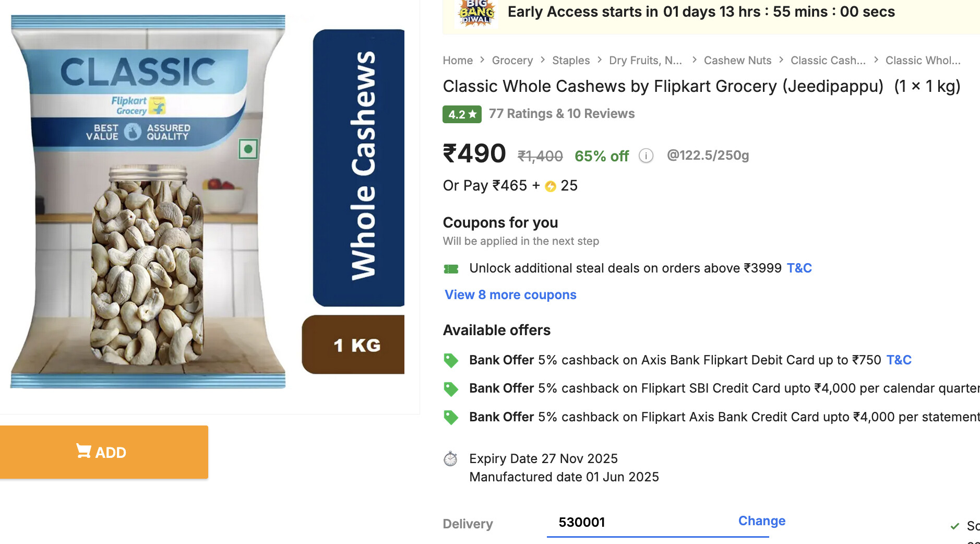Click the Big Bang Diwali sale badge

coord(476,13)
